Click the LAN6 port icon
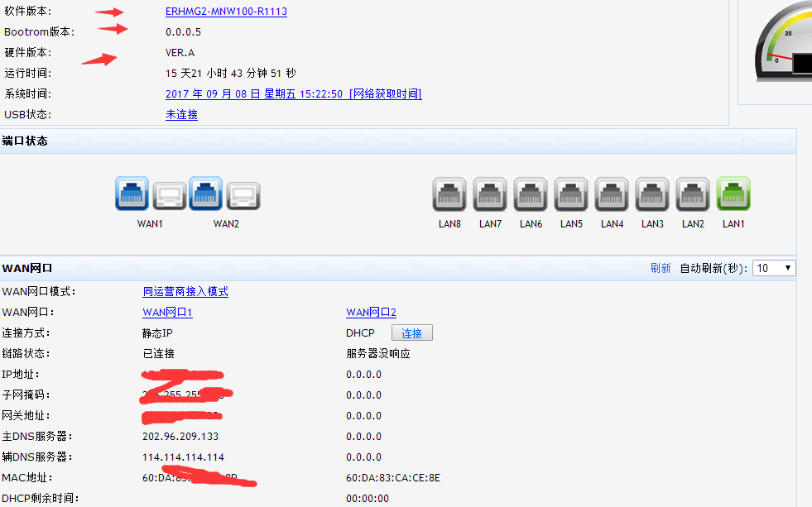Viewport: 812px width, 507px height. tap(531, 194)
